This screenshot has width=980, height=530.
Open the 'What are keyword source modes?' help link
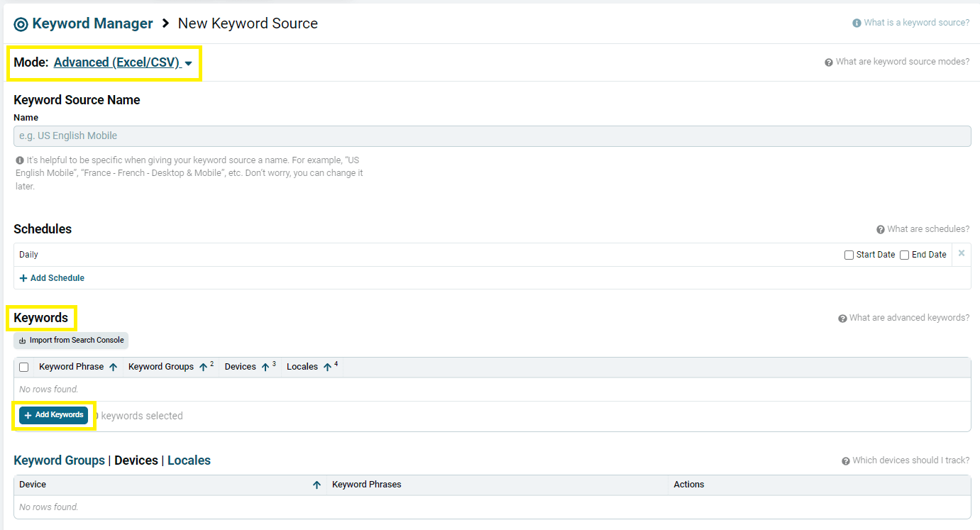coord(902,62)
